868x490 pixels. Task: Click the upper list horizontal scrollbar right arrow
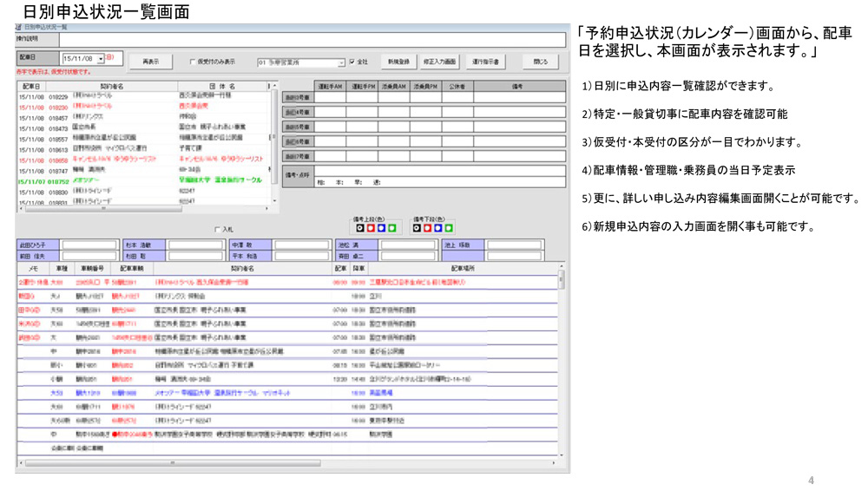[x=266, y=208]
